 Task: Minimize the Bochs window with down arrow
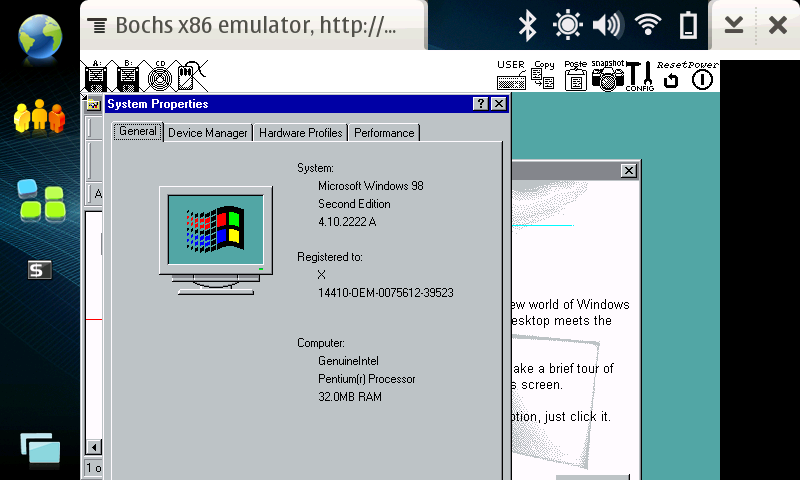(x=734, y=25)
